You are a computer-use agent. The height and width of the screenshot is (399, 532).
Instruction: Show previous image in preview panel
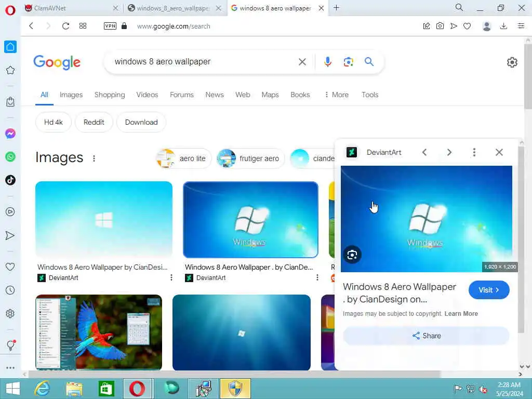tap(424, 152)
